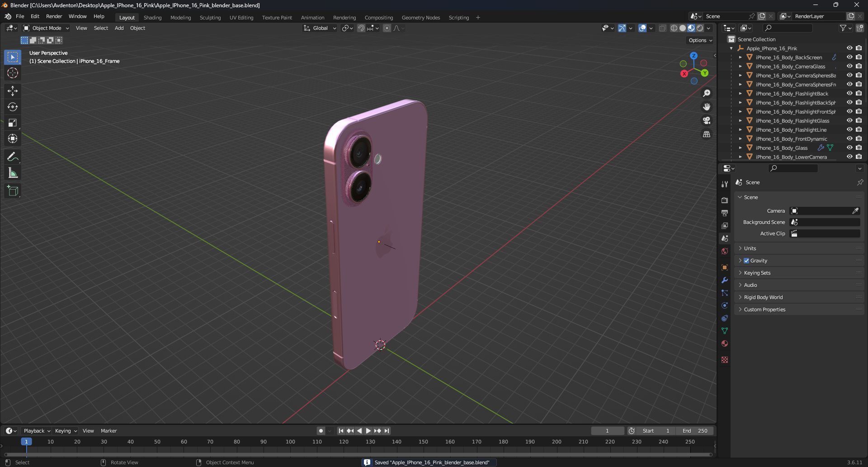Toggle X-ray view in viewport header

click(663, 28)
